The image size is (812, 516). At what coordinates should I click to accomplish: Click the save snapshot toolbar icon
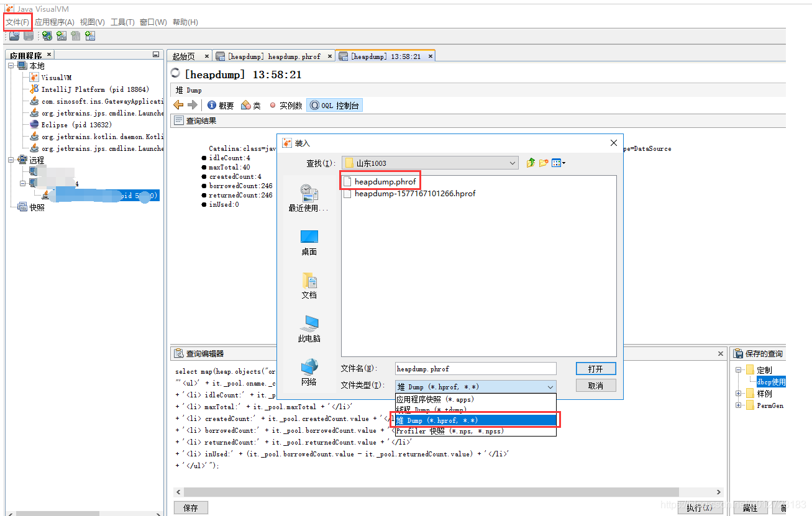click(x=29, y=36)
